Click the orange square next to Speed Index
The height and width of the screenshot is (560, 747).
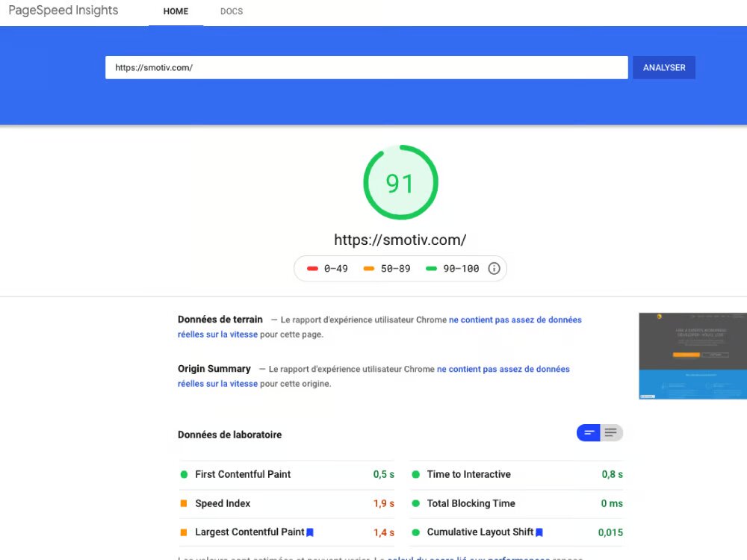184,503
